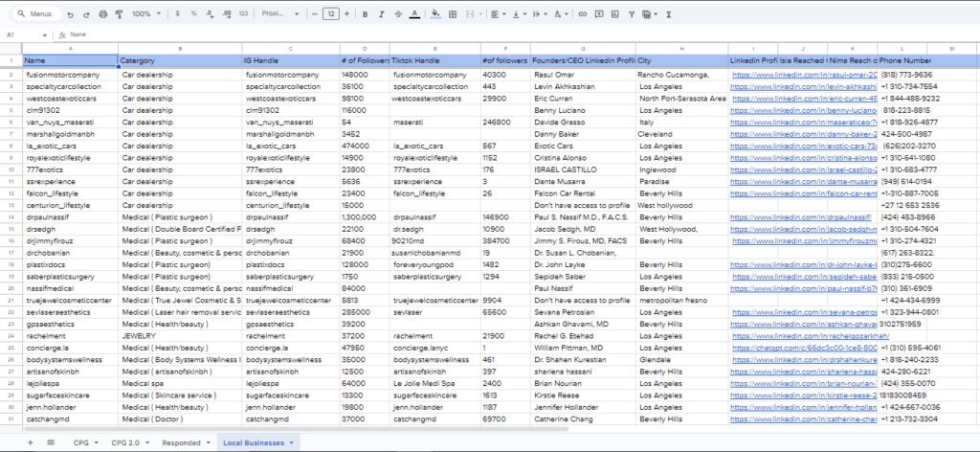Click the insert chart icon

615,13
